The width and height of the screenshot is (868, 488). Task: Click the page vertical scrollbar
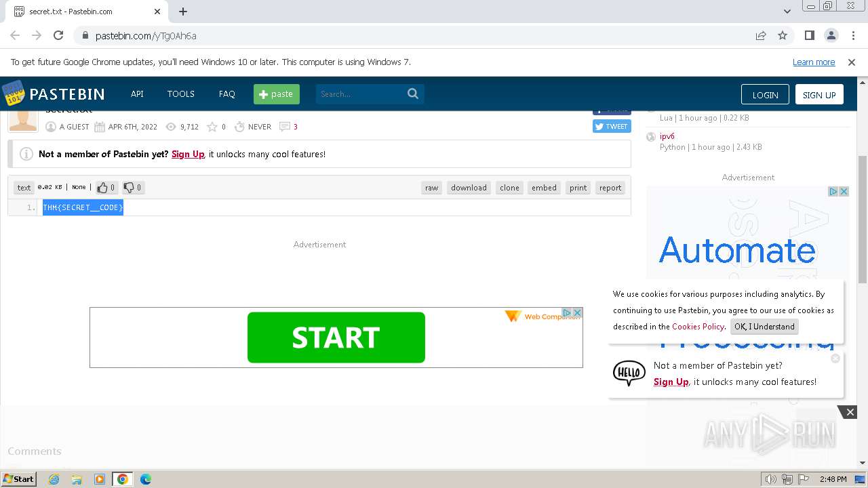863,219
